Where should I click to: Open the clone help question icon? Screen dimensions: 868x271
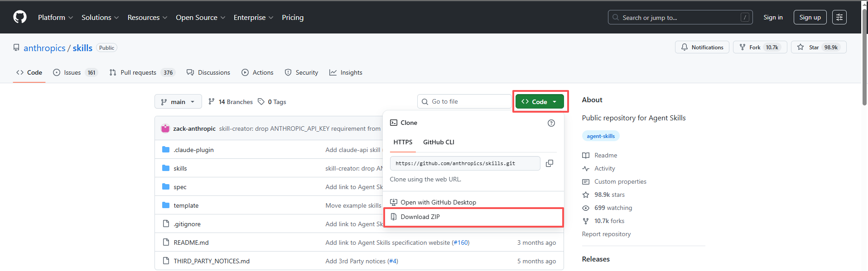point(551,123)
